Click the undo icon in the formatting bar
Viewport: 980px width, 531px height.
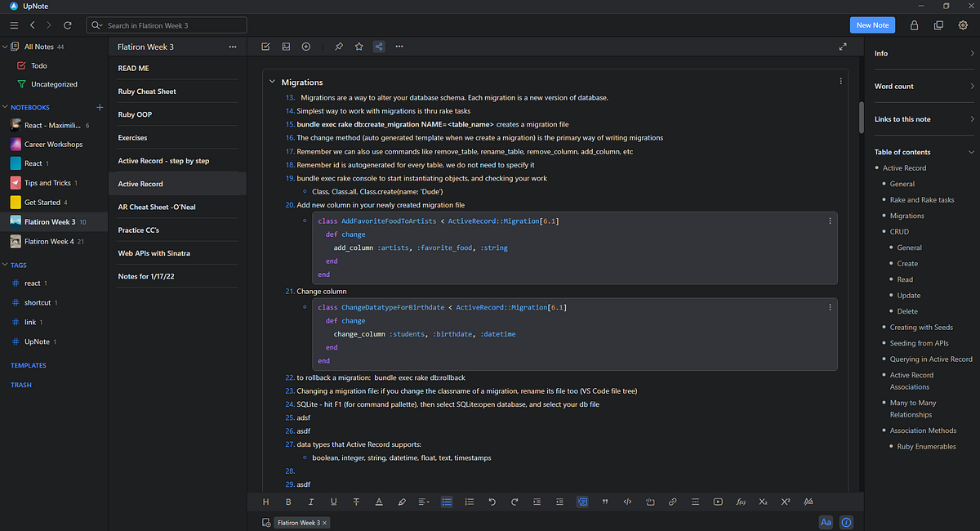coord(492,502)
